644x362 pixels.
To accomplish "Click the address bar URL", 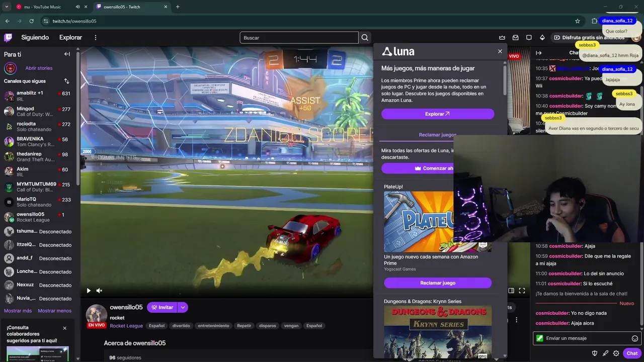I will pyautogui.click(x=74, y=21).
